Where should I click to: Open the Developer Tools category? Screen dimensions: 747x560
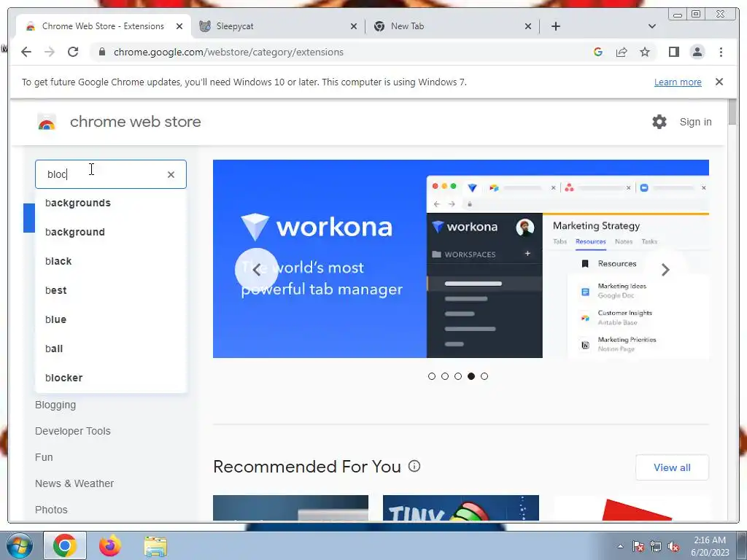(x=72, y=431)
